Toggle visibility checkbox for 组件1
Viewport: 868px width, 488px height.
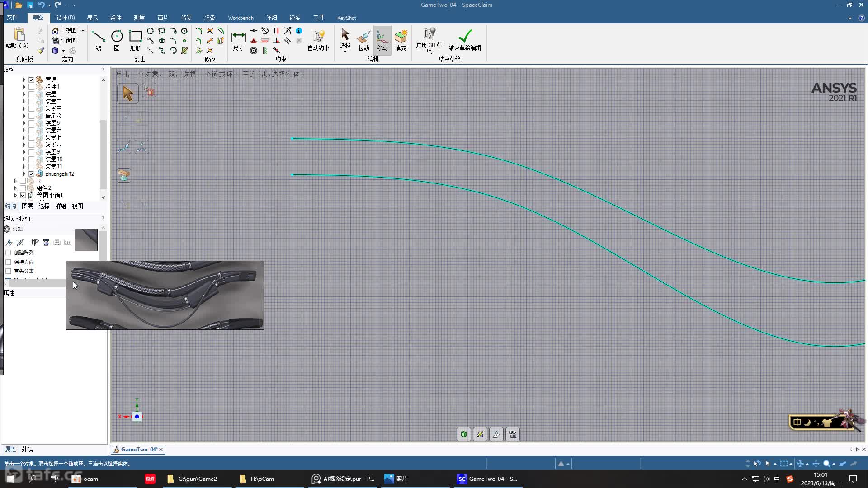31,87
